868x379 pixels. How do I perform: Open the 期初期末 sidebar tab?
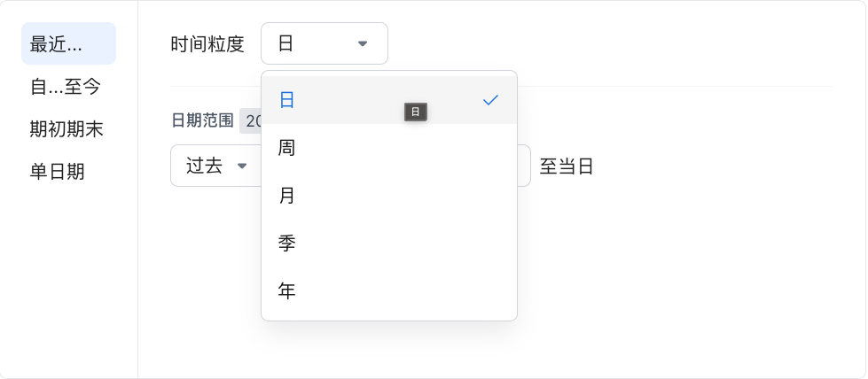click(x=66, y=129)
